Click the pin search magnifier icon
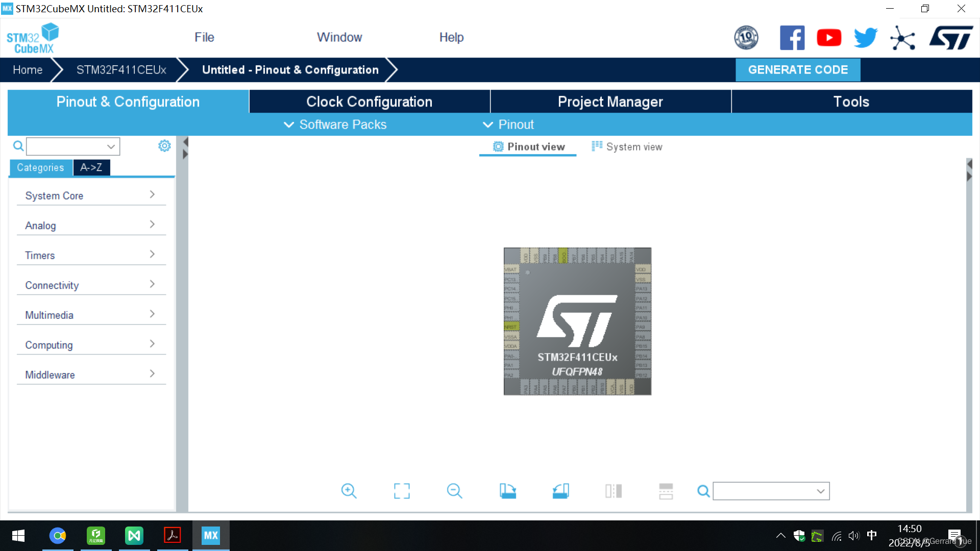This screenshot has height=551, width=980. 703,491
